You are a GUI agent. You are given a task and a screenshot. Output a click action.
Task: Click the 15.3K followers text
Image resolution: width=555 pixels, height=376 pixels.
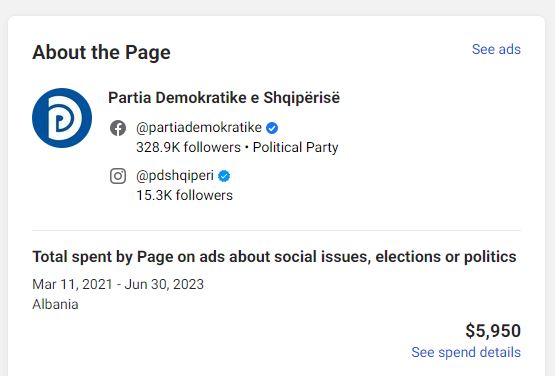[x=184, y=195]
